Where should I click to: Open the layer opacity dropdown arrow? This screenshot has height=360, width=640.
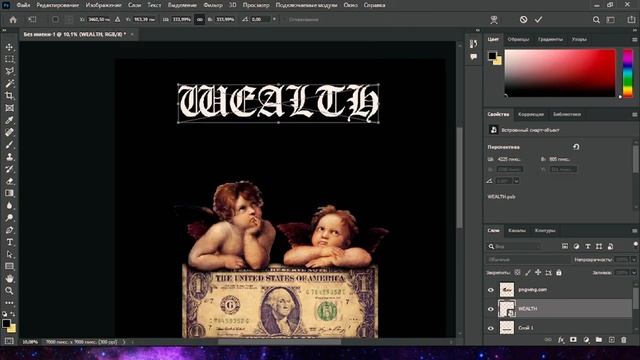tap(634, 260)
